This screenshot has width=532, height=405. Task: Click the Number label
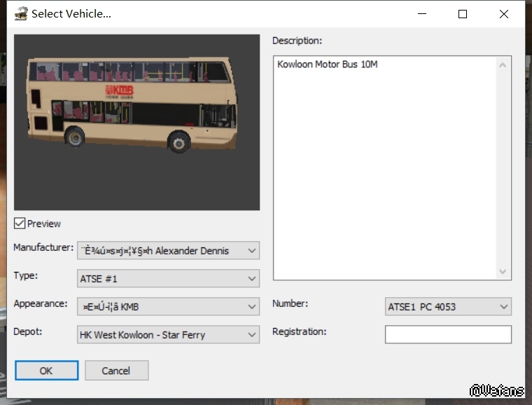290,303
